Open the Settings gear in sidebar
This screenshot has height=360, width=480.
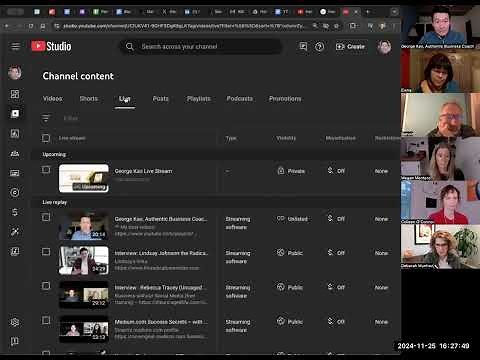pos(15,322)
